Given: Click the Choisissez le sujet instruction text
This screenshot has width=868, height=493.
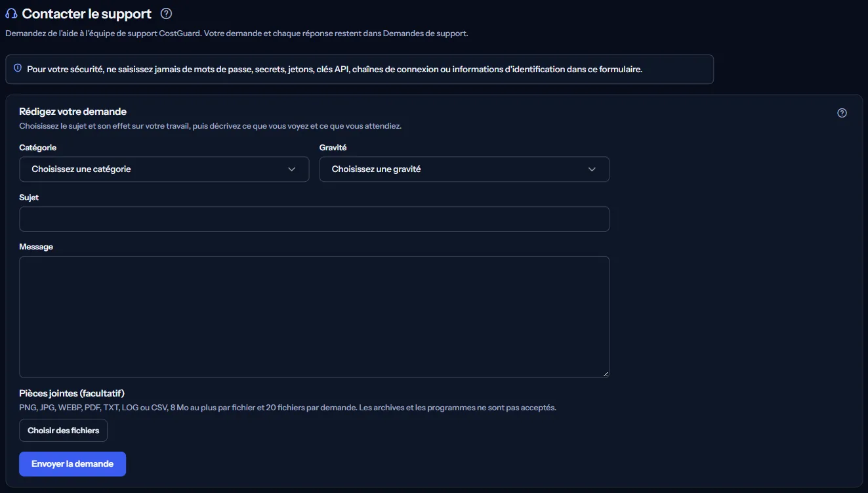Looking at the screenshot, I should coord(210,126).
